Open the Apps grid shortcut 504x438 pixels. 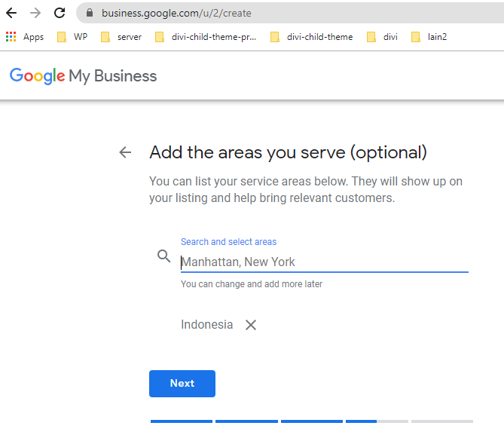(x=25, y=37)
